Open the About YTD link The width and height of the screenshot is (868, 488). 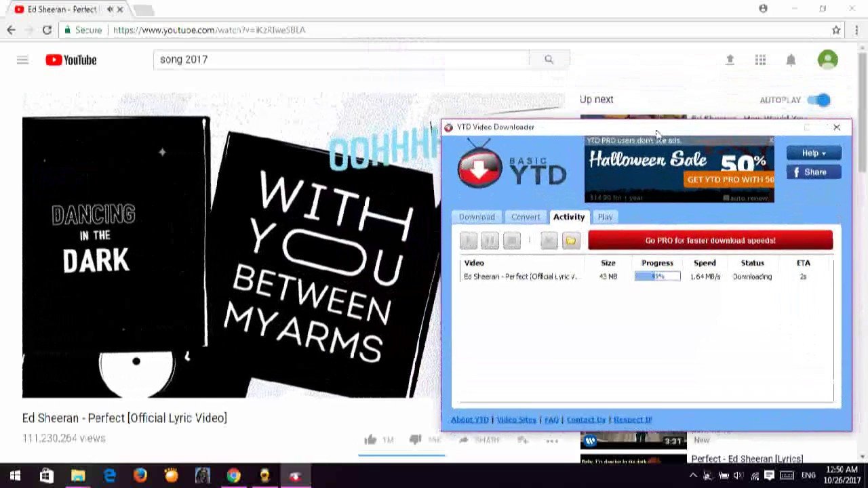(x=469, y=420)
